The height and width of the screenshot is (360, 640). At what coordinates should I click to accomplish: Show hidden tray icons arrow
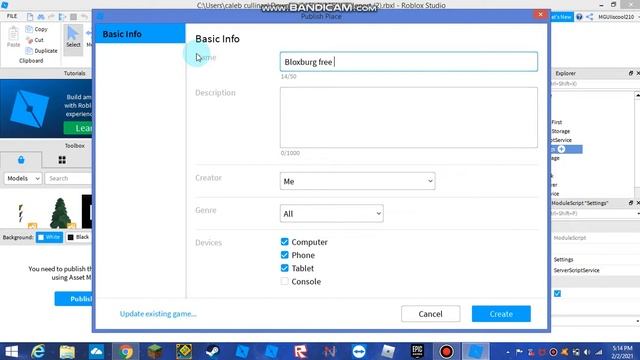[x=508, y=352]
